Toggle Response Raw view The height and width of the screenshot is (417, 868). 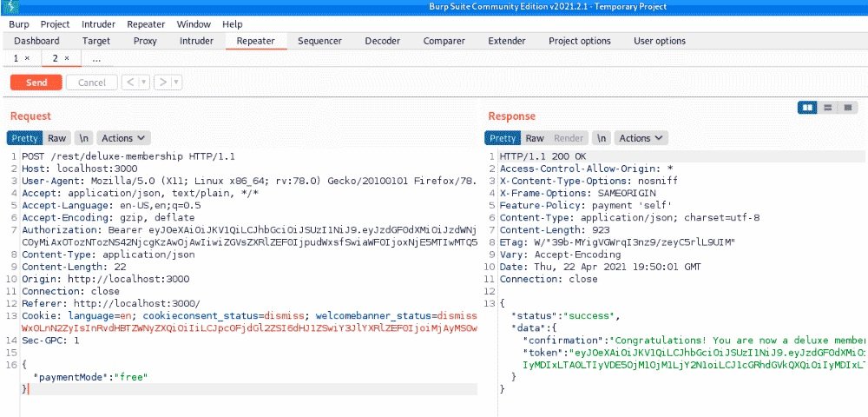tap(535, 138)
